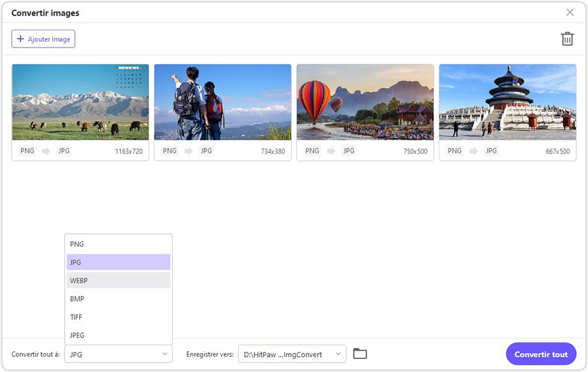588x372 pixels.
Task: Click JPG target format on 1163x720 image
Action: point(63,151)
